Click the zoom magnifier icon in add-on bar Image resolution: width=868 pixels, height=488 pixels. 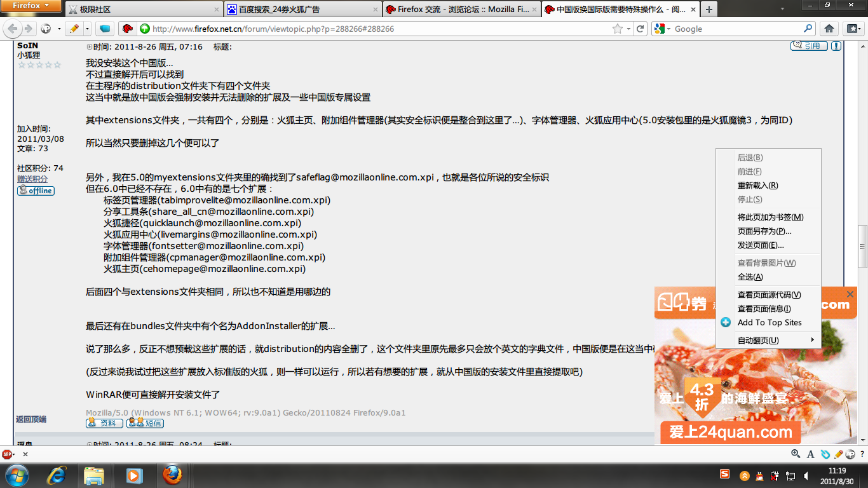(796, 454)
